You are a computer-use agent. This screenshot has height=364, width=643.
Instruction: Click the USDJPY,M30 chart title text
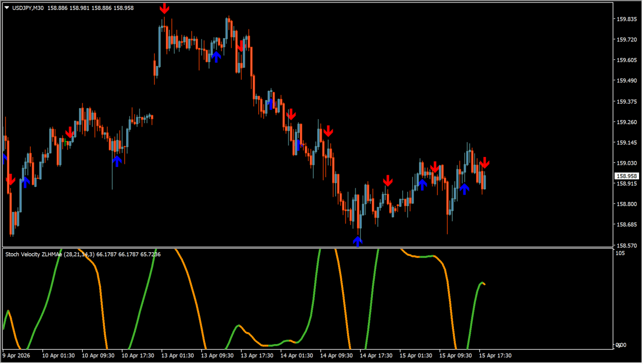27,8
